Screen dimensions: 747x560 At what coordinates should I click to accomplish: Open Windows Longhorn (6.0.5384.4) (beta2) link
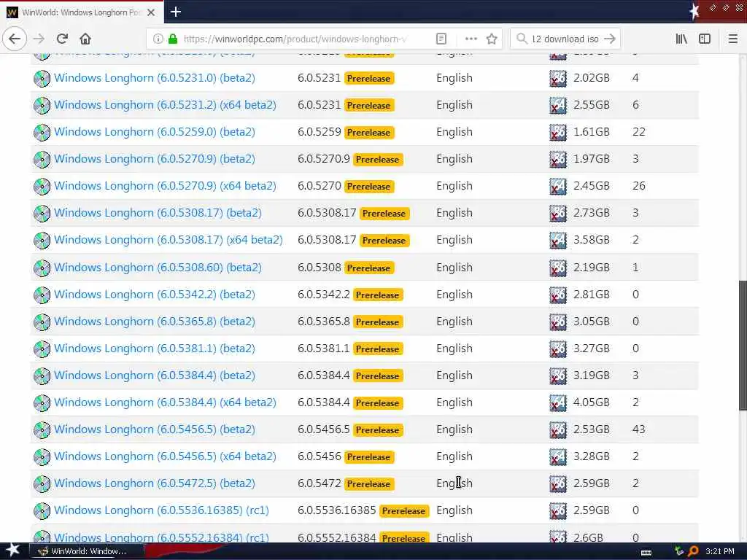coord(155,376)
